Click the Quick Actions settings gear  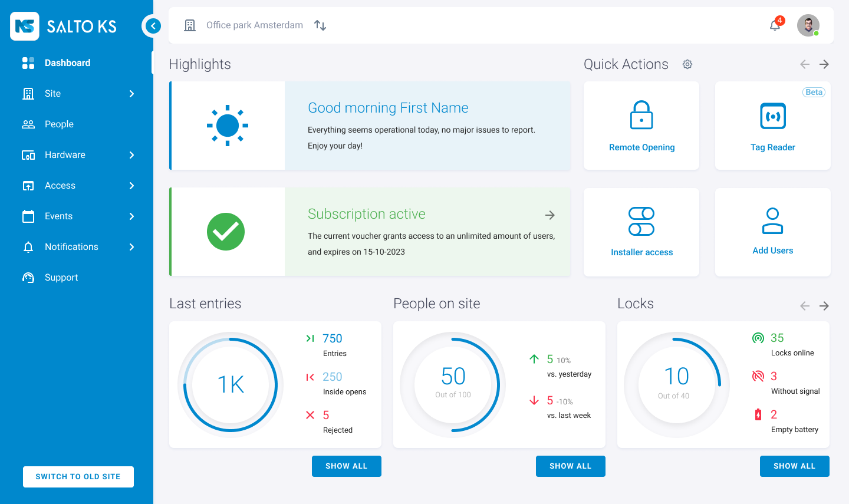point(687,64)
